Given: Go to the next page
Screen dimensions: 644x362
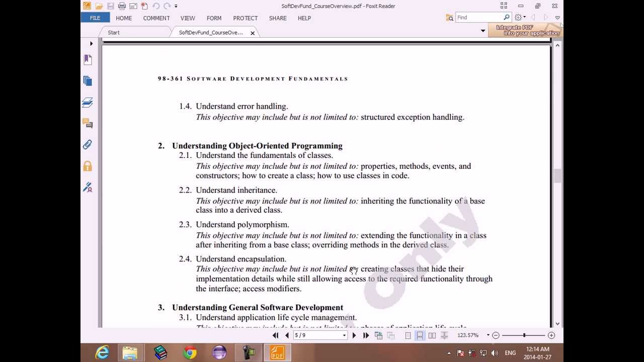Looking at the screenshot, I should tap(354, 335).
